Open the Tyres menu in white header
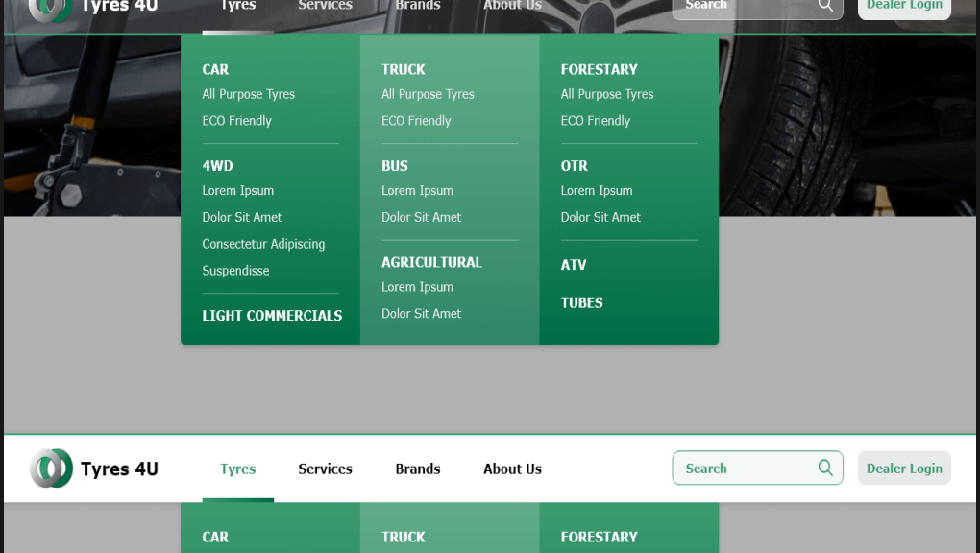The height and width of the screenshot is (553, 980). 237,469
